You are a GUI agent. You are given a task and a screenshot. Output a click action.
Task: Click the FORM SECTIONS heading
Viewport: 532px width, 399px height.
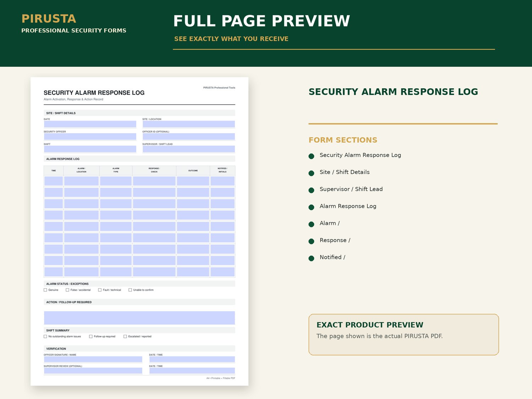point(343,140)
